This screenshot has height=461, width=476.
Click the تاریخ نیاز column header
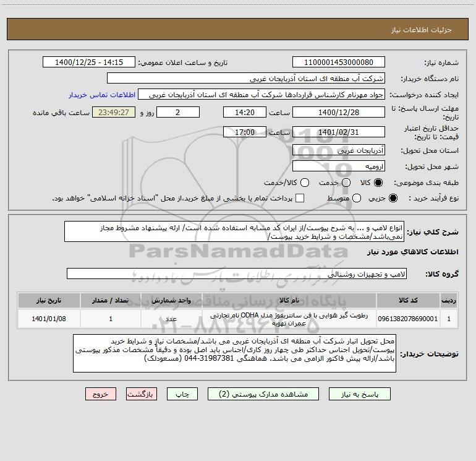(x=49, y=301)
